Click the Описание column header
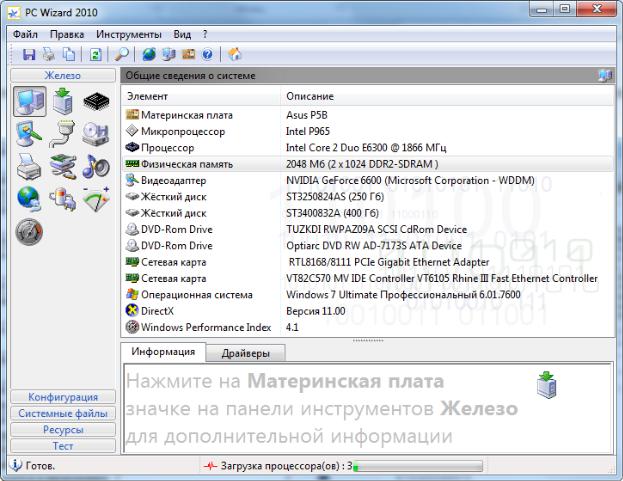This screenshot has height=481, width=623. pos(448,96)
